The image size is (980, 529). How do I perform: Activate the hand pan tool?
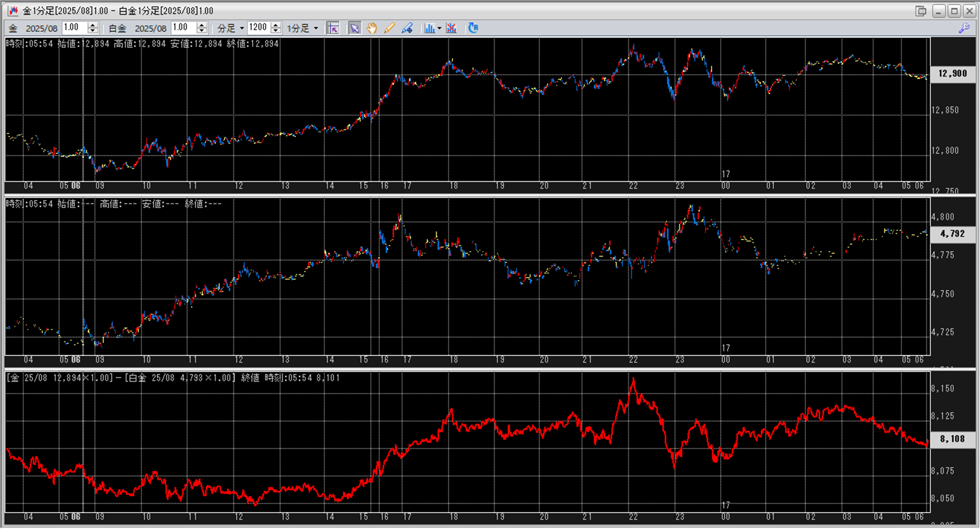[x=372, y=28]
